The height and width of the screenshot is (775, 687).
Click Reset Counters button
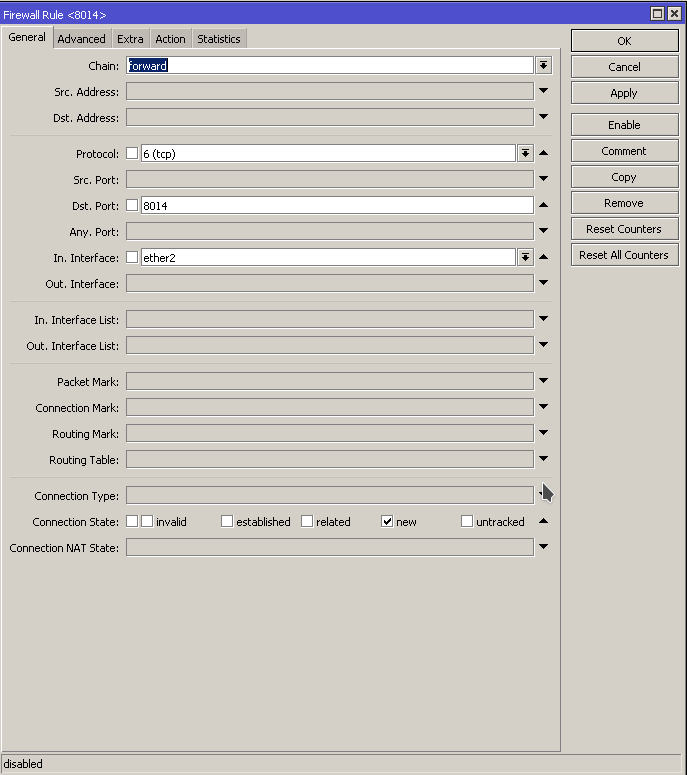coord(624,229)
